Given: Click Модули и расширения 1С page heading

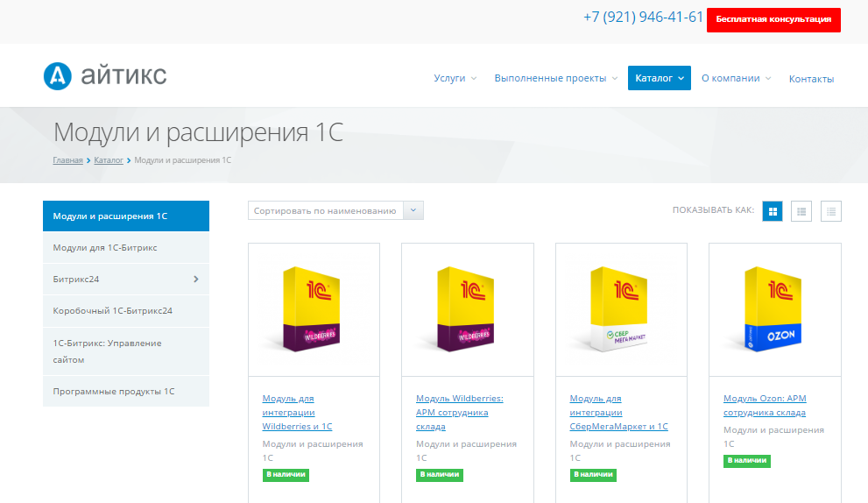Looking at the screenshot, I should pos(198,131).
